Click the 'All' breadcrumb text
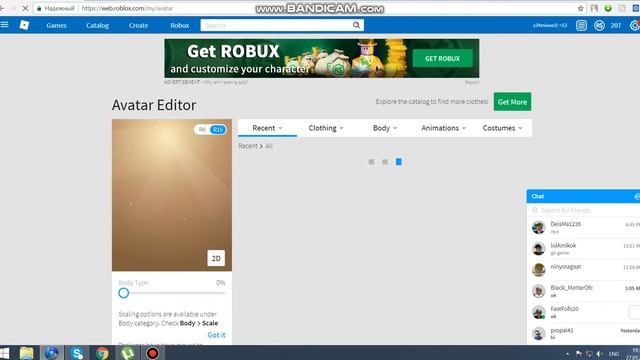This screenshot has height=360, width=640. pyautogui.click(x=269, y=146)
